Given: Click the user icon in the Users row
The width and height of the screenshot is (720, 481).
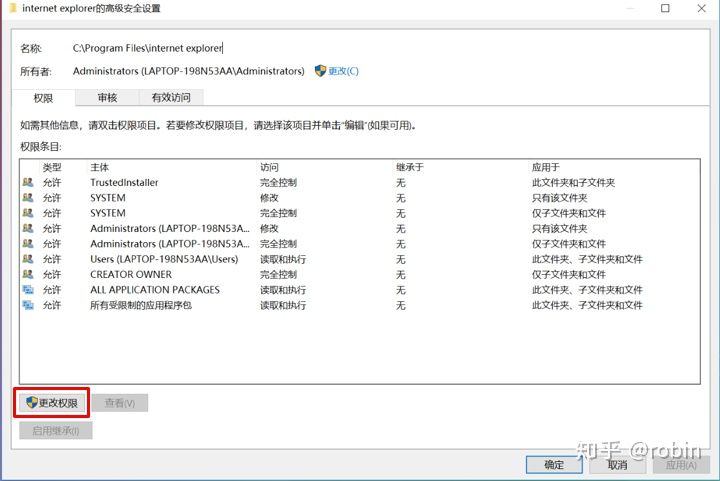Looking at the screenshot, I should pos(28,259).
